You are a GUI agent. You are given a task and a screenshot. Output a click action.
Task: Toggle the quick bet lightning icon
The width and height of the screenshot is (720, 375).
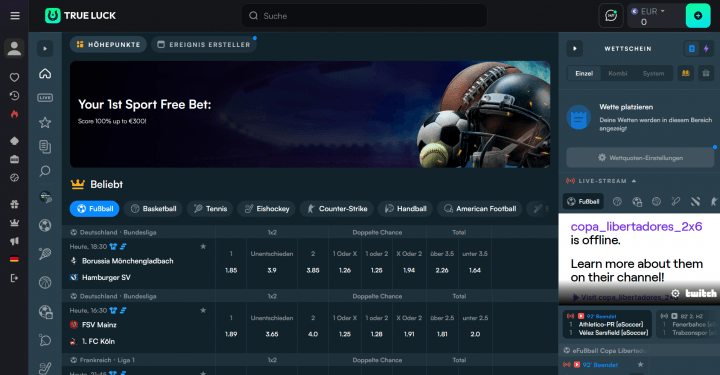point(706,48)
